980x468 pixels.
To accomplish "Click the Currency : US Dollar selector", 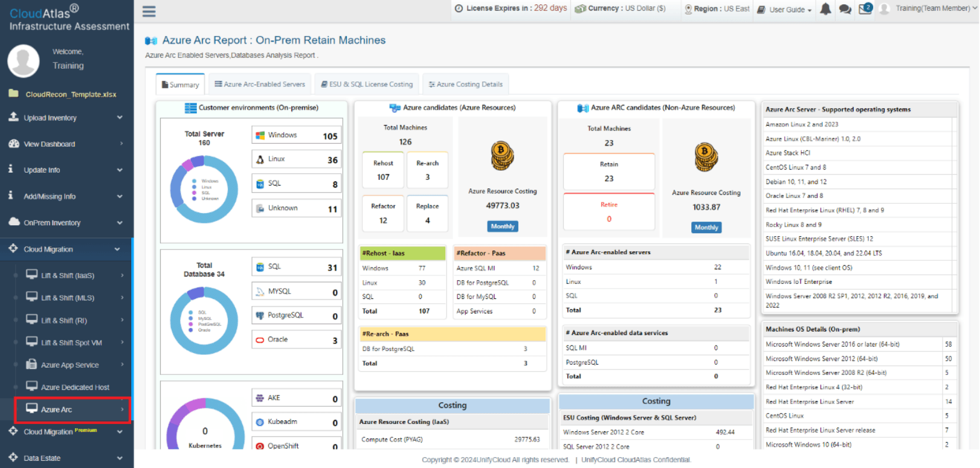I will coord(620,8).
